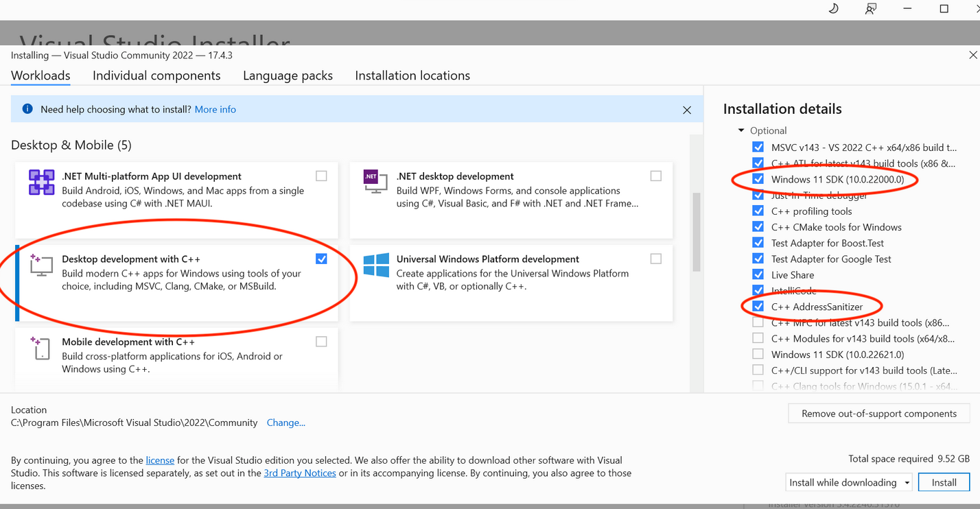The height and width of the screenshot is (509, 980).
Task: Click the workloads list vertical scrollbar
Action: tap(697, 233)
